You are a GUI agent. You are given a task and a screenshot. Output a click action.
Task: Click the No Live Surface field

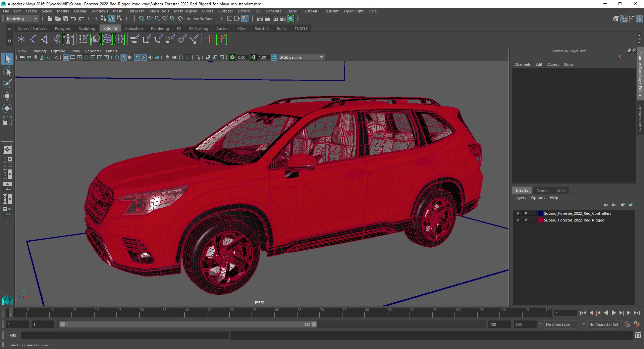point(201,19)
